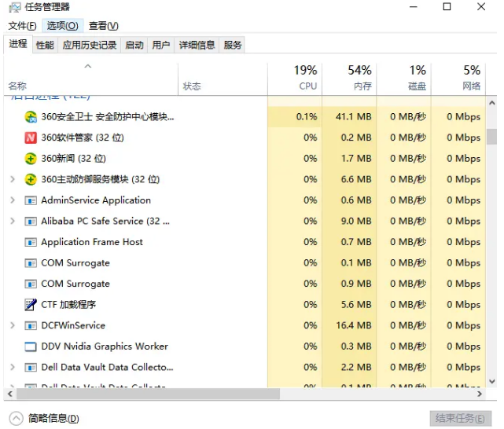Viewport: 504px width, 429px height.
Task: Select the DCFWinService row name
Action: pos(73,325)
